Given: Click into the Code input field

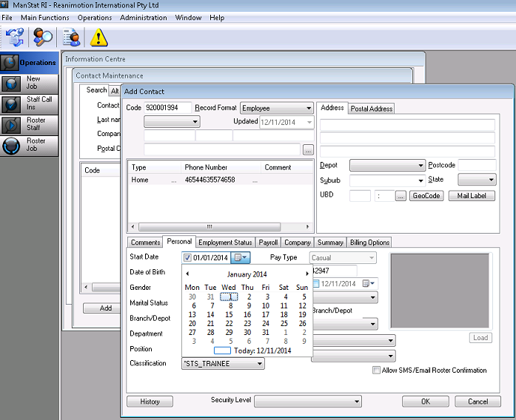Looking at the screenshot, I should point(167,108).
